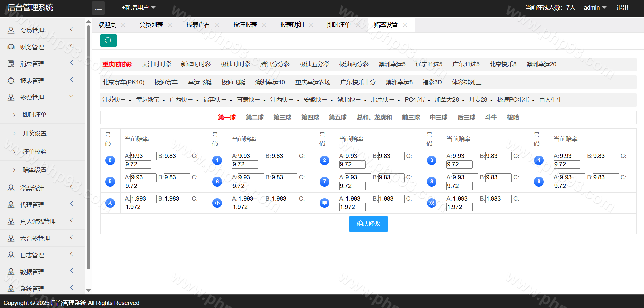Click the 财务管理 book icon

coord(11,47)
